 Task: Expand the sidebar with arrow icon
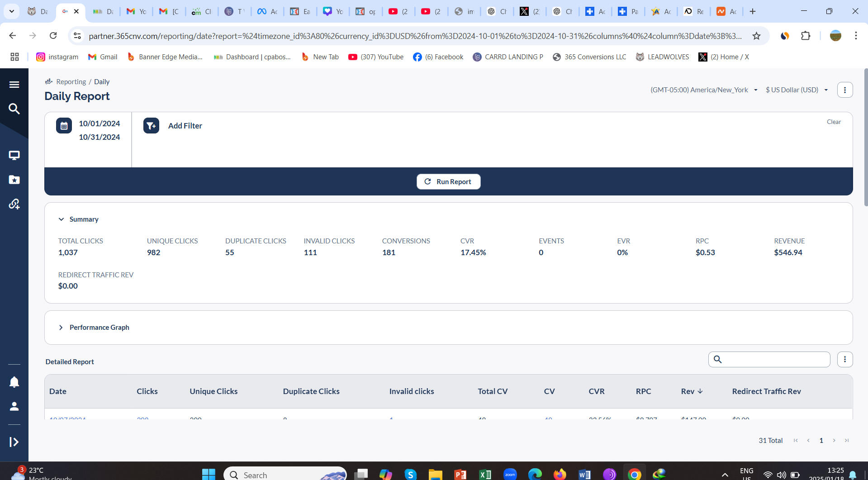(14, 442)
